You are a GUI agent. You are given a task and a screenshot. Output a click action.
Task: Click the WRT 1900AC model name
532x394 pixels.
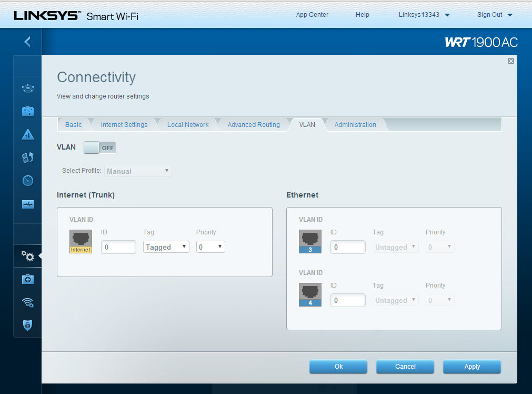[481, 43]
